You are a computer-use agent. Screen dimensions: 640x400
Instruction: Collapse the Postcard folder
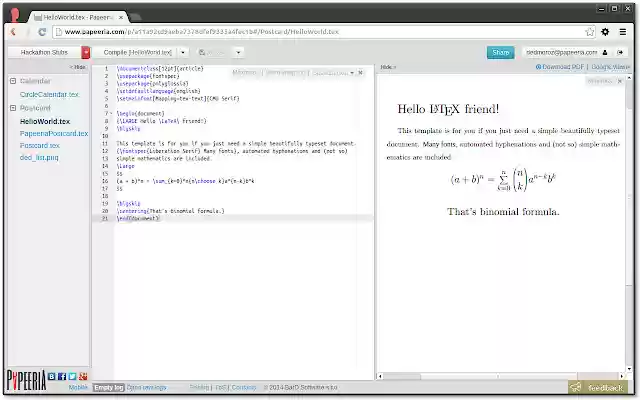[13, 107]
